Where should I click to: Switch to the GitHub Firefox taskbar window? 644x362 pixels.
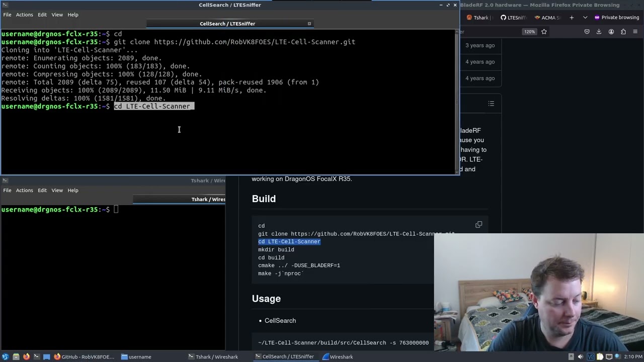pos(85,357)
